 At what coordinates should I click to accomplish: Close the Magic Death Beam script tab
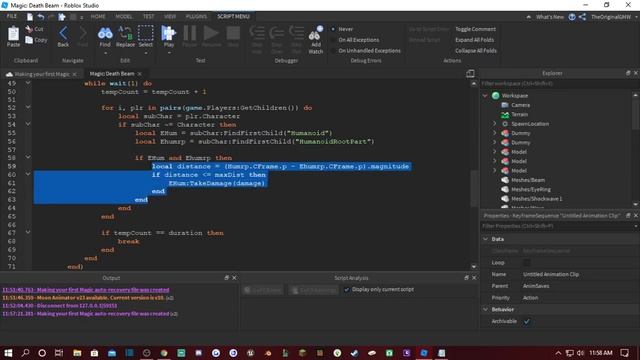tap(140, 74)
